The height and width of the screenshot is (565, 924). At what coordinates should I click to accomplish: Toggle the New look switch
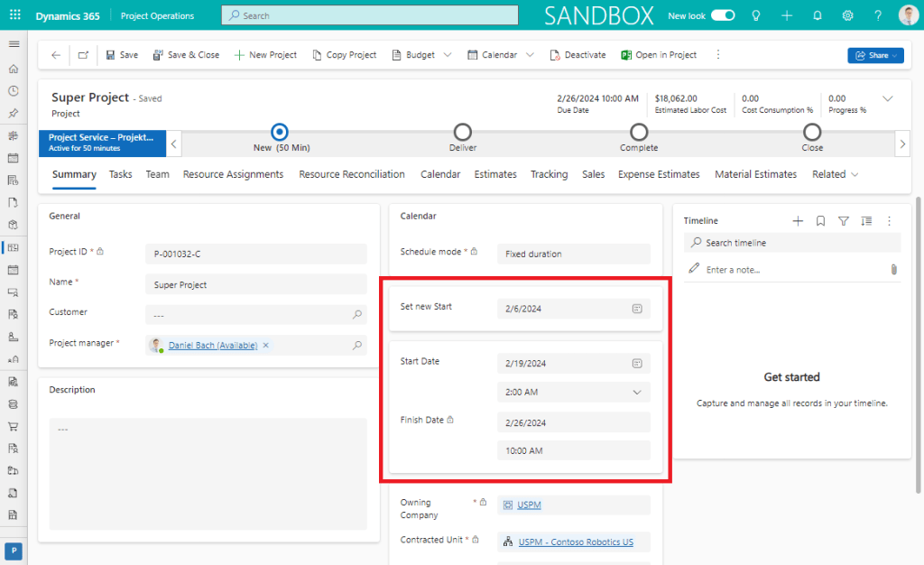coord(723,16)
